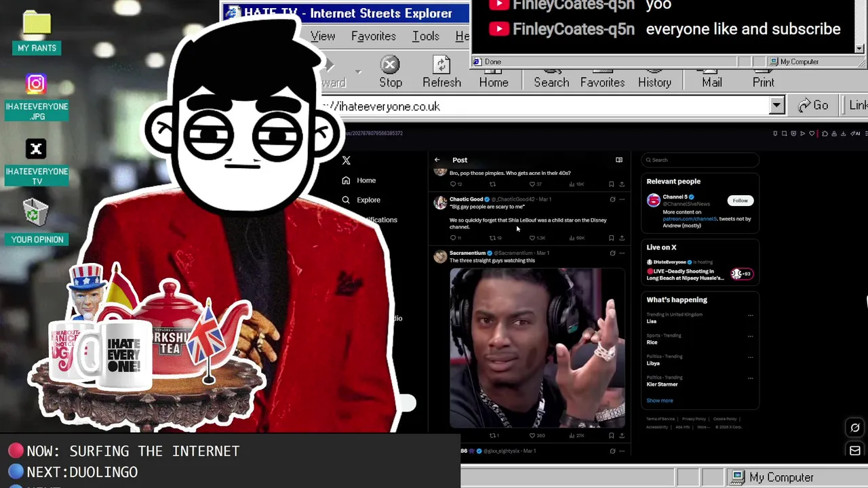This screenshot has width=868, height=488.
Task: Open more options on Sacramentium post
Action: 622,253
